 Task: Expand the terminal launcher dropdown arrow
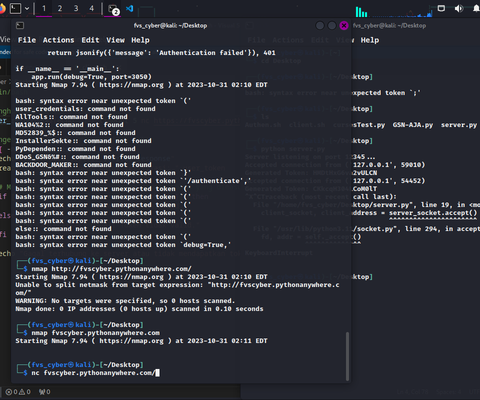[27, 8]
